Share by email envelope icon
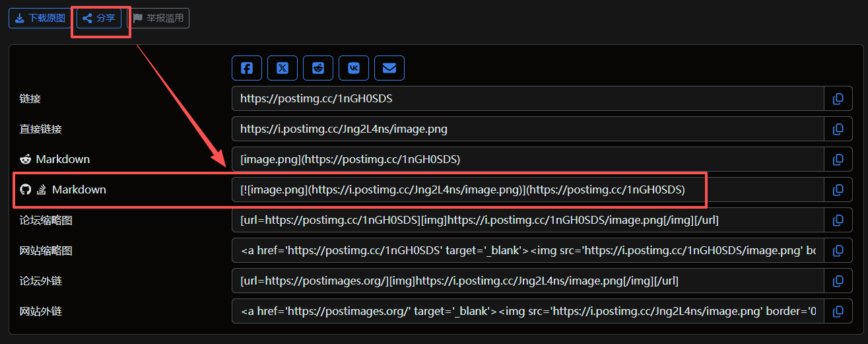The width and height of the screenshot is (868, 344). coord(389,68)
